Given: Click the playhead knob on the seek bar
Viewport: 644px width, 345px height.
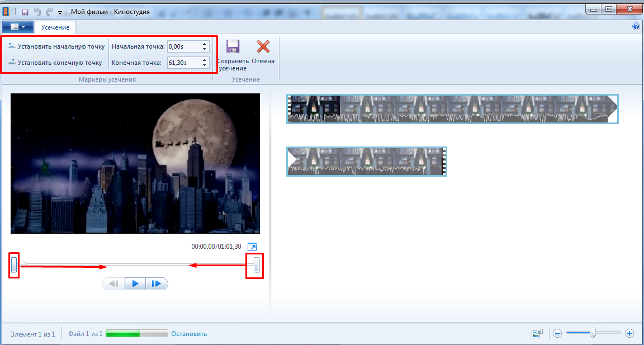Looking at the screenshot, I should point(22,264).
